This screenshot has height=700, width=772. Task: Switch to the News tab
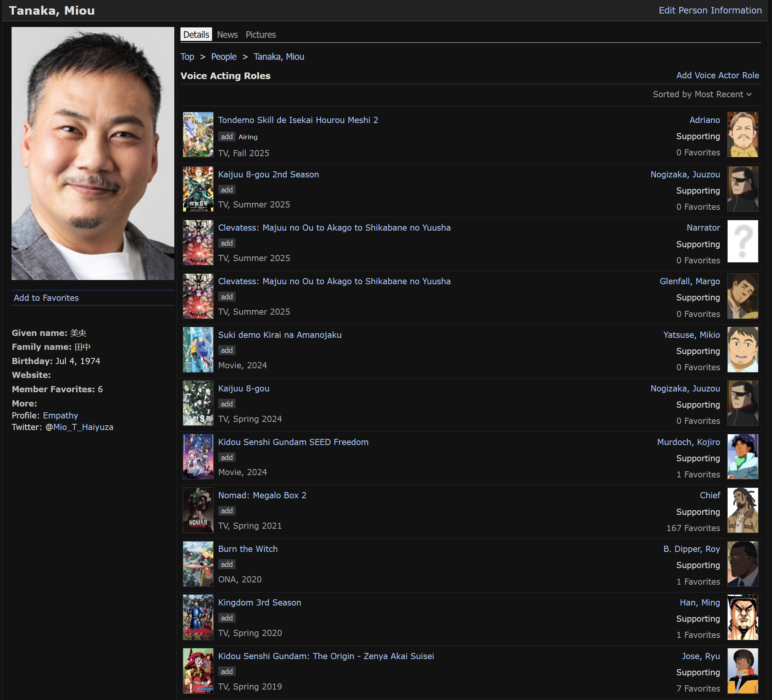coord(227,35)
